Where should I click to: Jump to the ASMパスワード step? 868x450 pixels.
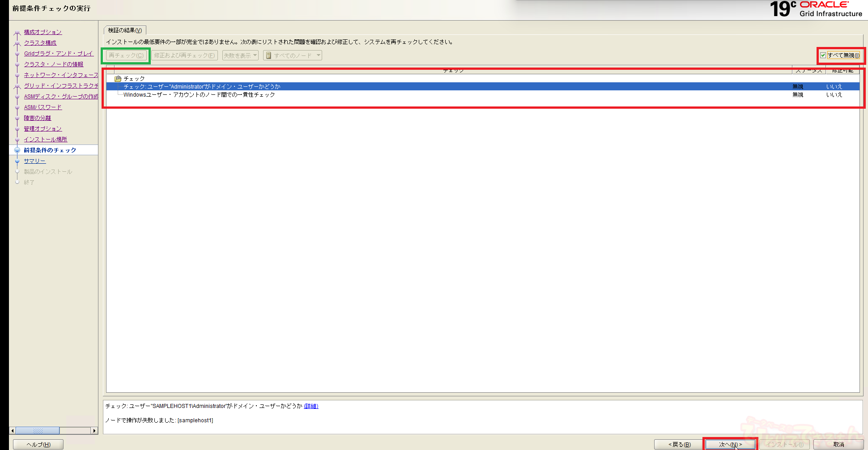click(43, 107)
